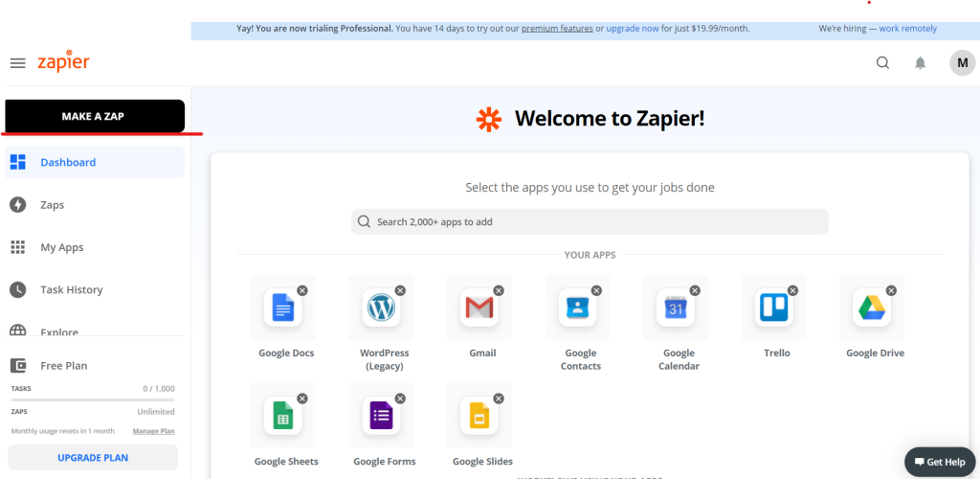The height and width of the screenshot is (479, 980).
Task: Open the M user avatar menu
Action: point(963,63)
